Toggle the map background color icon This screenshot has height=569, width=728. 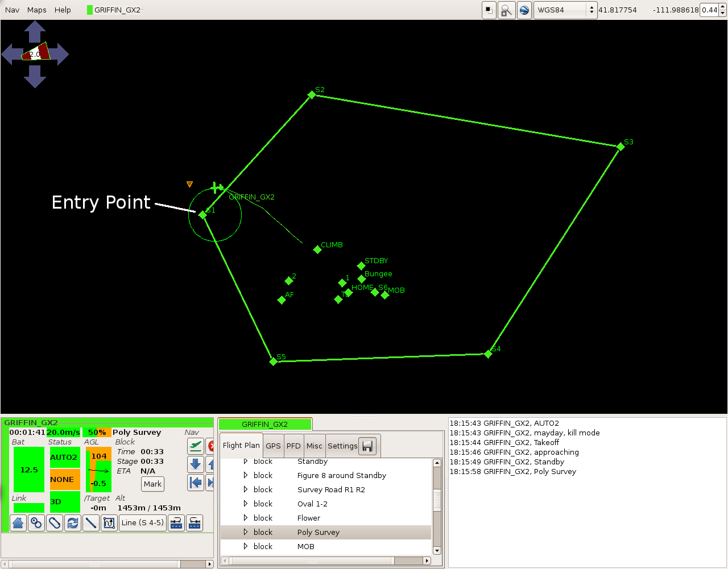click(x=489, y=10)
